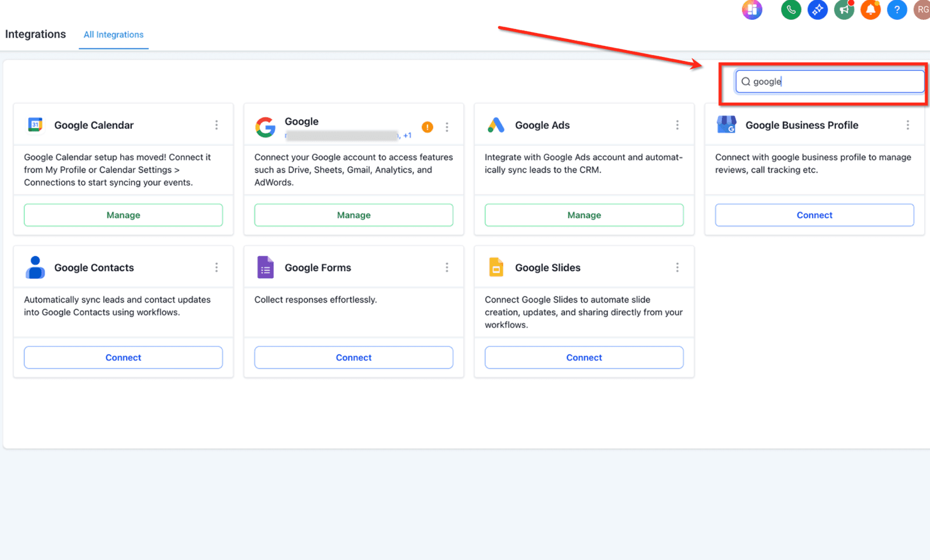Open Google Calendar card three-dot menu
This screenshot has height=560, width=930.
(x=216, y=125)
